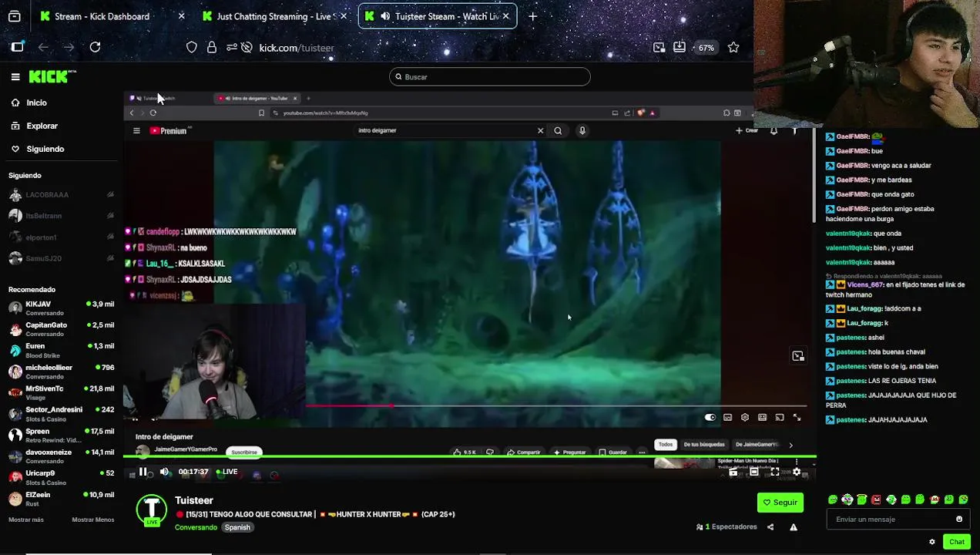Pause the Kick stream player
Viewport: 980px width, 555px height.
point(143,472)
